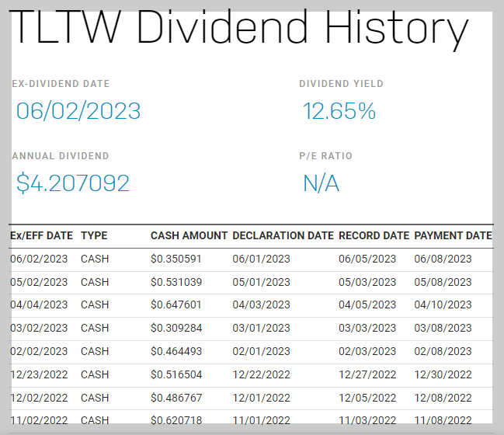Click payment date 04/10/2023
The height and width of the screenshot is (435, 504).
coord(443,304)
